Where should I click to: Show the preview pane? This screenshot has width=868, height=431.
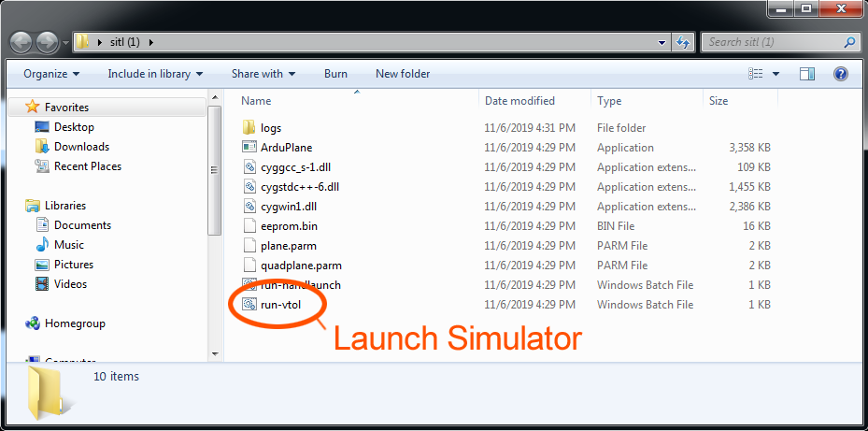tap(807, 74)
